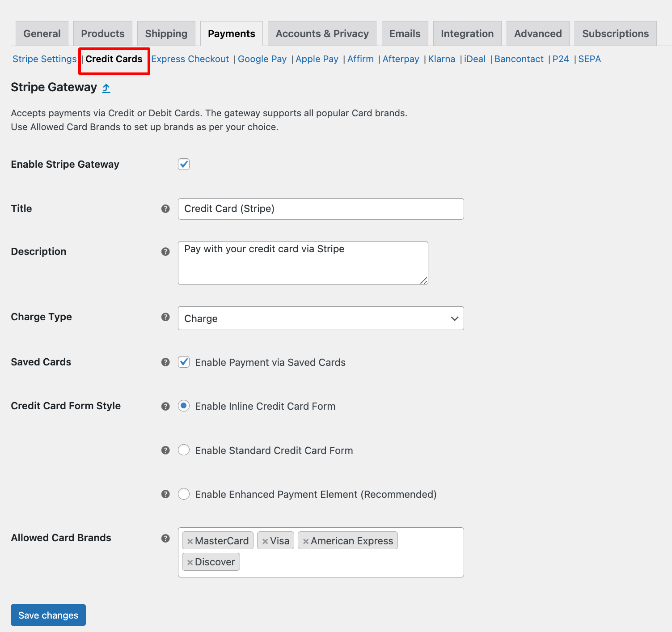Open Bancontact settings link
672x632 pixels.
(519, 59)
